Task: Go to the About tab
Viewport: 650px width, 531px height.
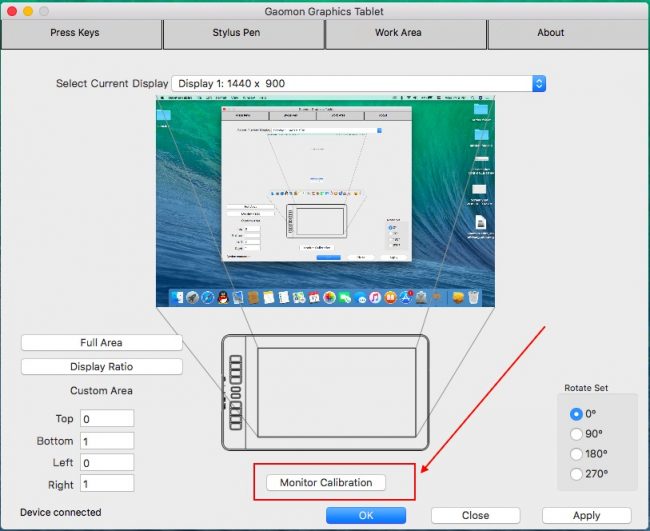Action: click(x=568, y=34)
